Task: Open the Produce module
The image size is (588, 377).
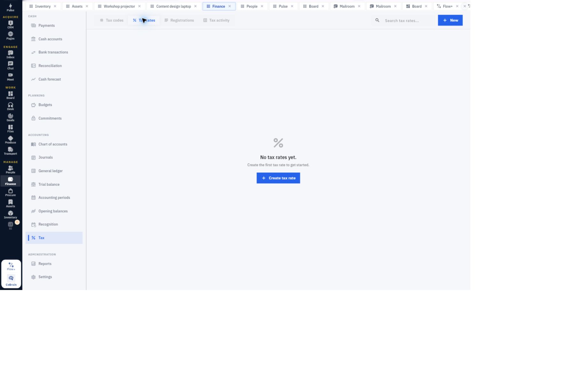Action: click(x=11, y=140)
